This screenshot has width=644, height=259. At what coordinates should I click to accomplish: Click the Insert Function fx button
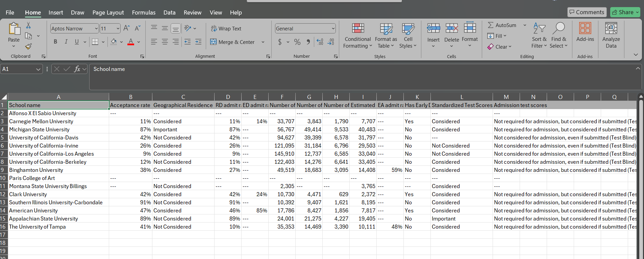point(77,69)
